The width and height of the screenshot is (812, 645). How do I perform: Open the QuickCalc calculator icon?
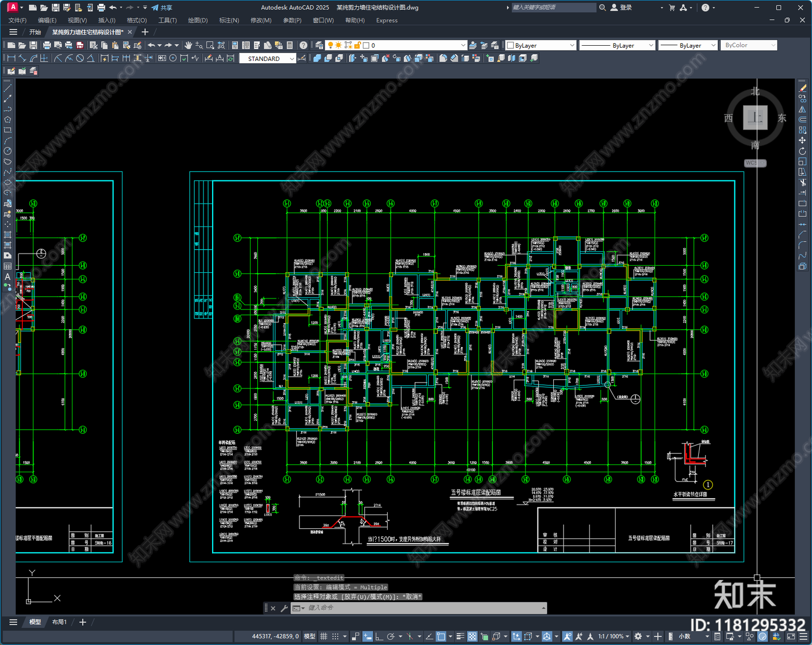290,45
